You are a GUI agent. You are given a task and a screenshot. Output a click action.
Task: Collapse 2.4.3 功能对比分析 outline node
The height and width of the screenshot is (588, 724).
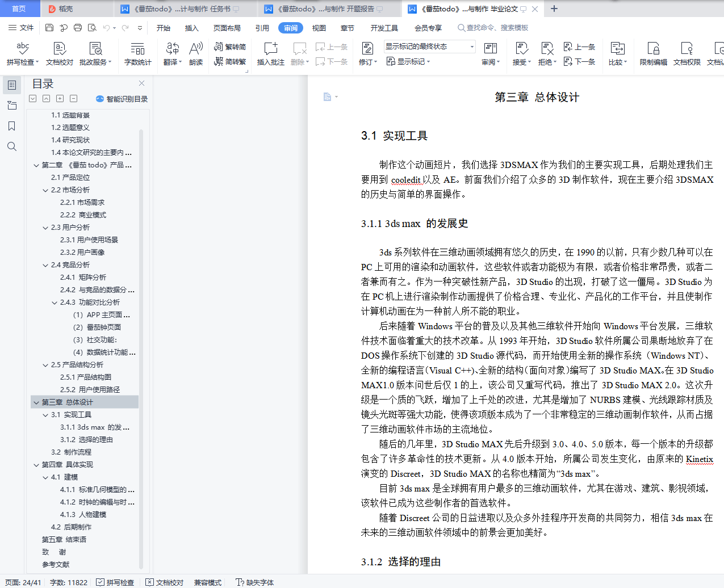click(55, 303)
